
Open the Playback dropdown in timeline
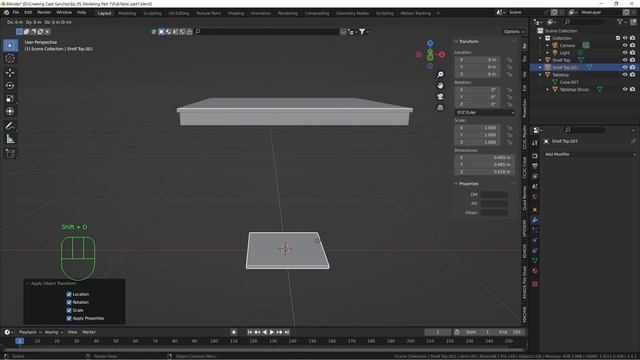(x=30, y=332)
